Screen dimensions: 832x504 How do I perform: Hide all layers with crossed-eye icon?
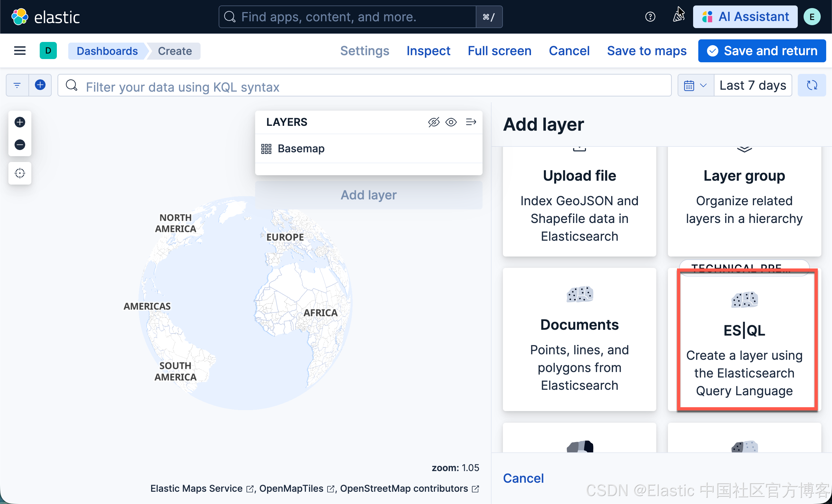433,122
